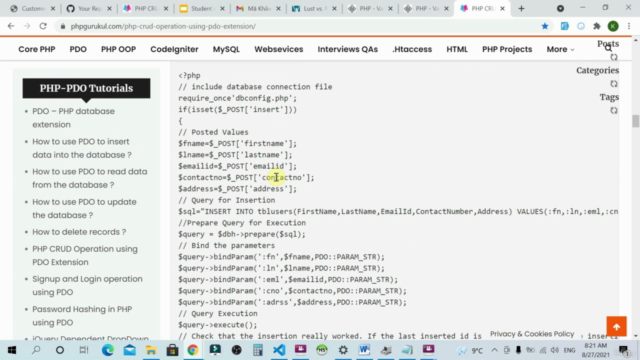The height and width of the screenshot is (360, 640).
Task: Open File Explorer from taskbar
Action: (151, 350)
